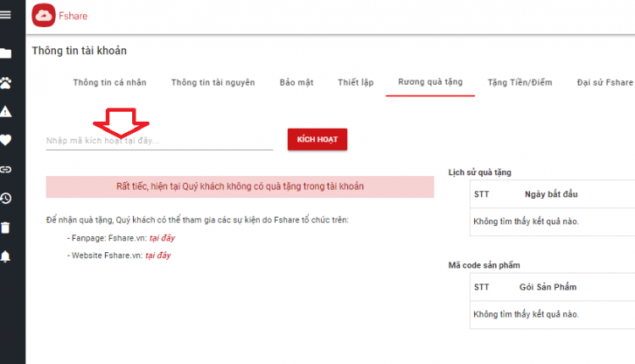Click the 'Thông tin tài khoản' heading

click(80, 51)
